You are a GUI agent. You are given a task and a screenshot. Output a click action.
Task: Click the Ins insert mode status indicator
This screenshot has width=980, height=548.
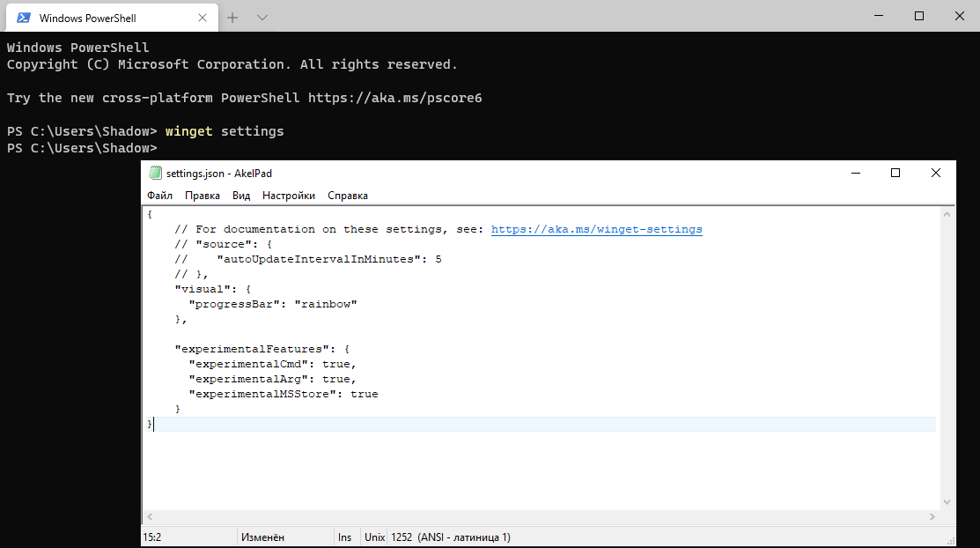[344, 537]
